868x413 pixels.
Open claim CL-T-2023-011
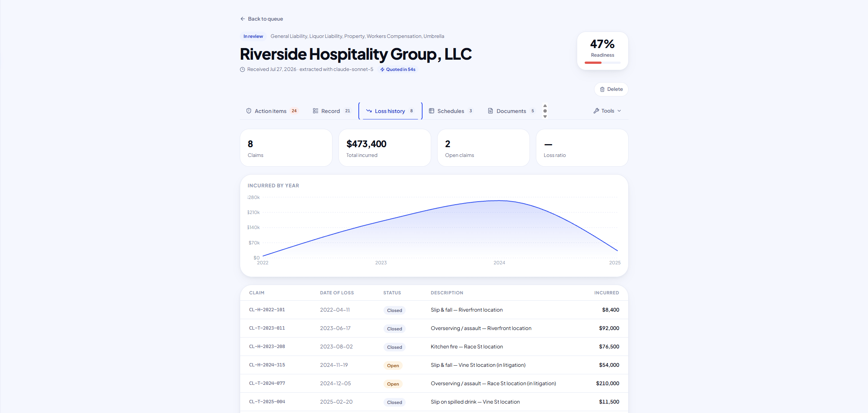267,329
